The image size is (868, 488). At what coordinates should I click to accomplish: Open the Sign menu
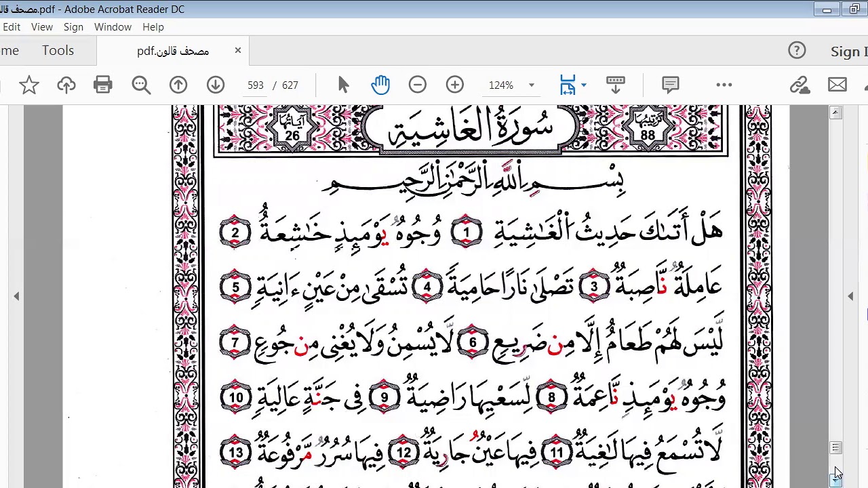[x=73, y=27]
